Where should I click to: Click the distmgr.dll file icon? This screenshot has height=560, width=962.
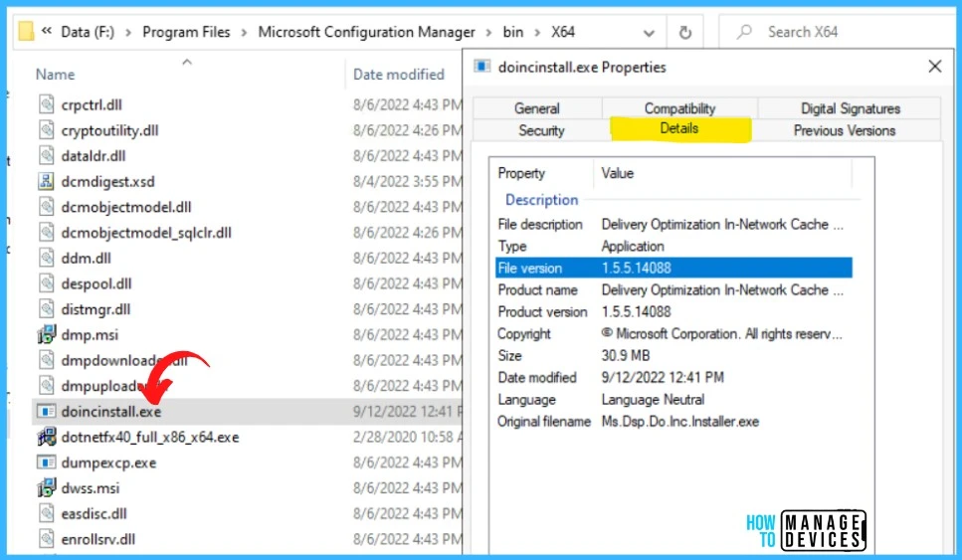click(x=47, y=309)
